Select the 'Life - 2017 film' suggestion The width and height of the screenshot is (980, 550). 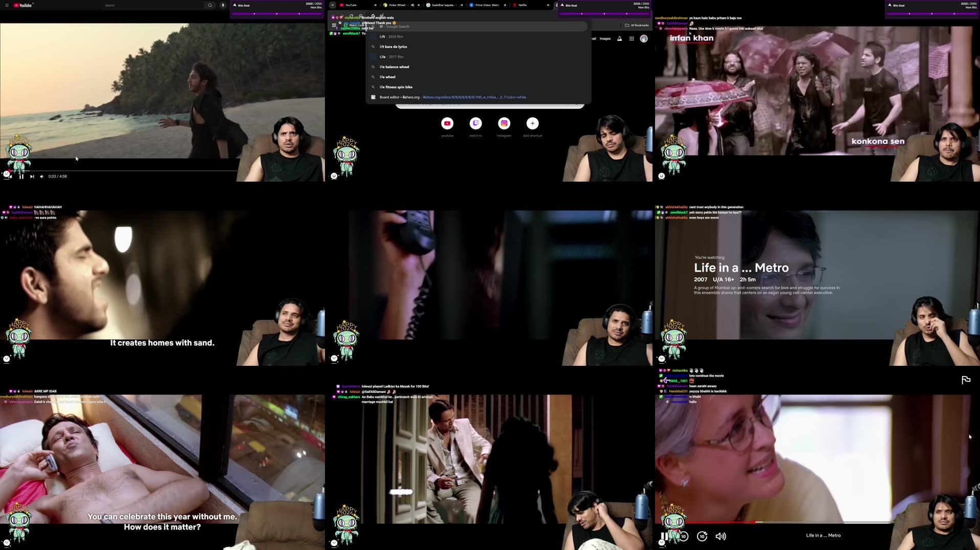478,57
